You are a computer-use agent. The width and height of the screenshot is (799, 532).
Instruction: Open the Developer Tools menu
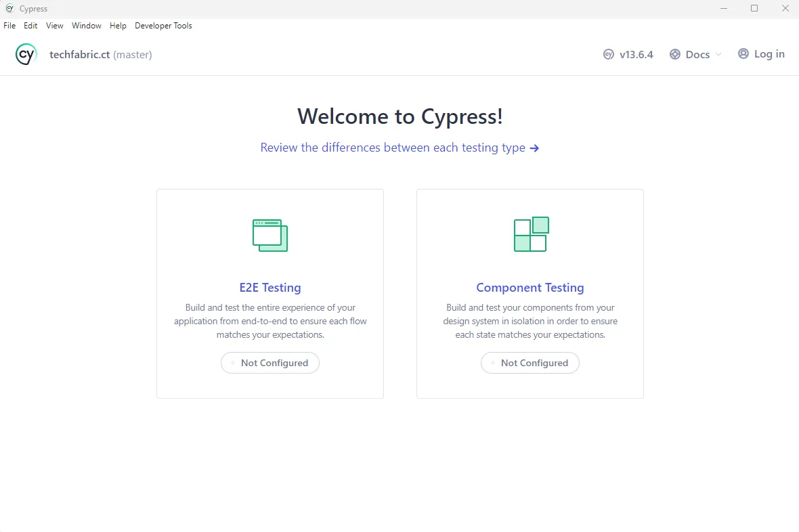point(163,26)
